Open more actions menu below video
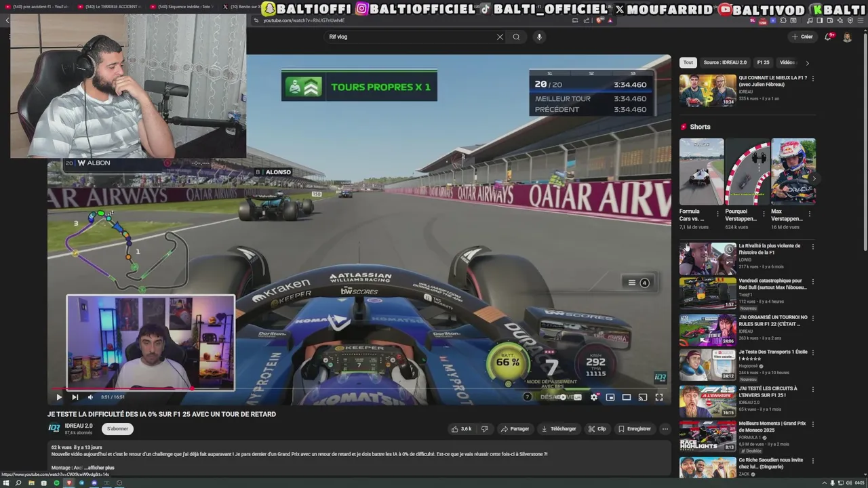The height and width of the screenshot is (488, 868). tap(665, 428)
